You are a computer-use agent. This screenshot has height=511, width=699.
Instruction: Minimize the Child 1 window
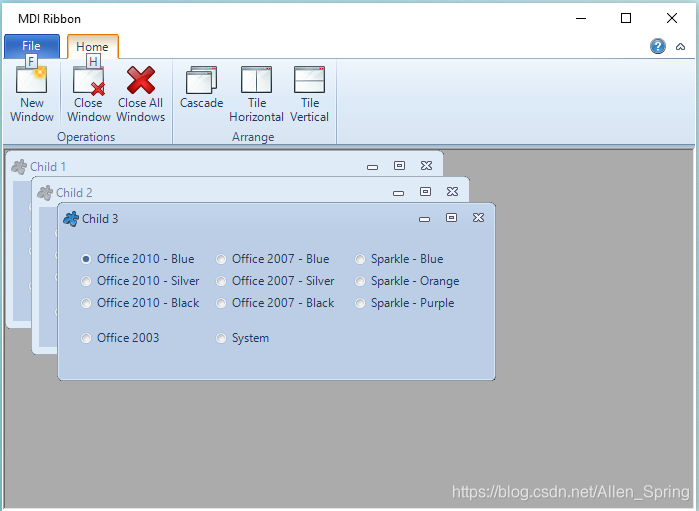(x=372, y=167)
